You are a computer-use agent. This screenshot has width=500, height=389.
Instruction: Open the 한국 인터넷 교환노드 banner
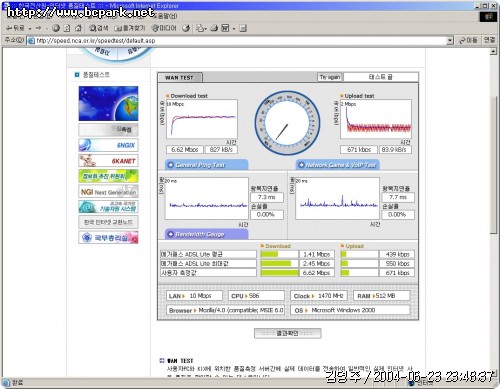(x=108, y=222)
